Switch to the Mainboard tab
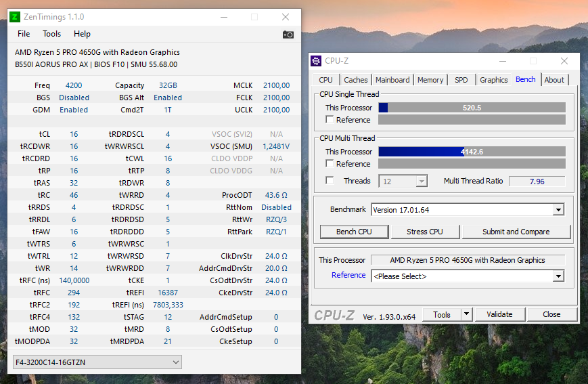Screen dimensions: 588x384 coord(392,80)
